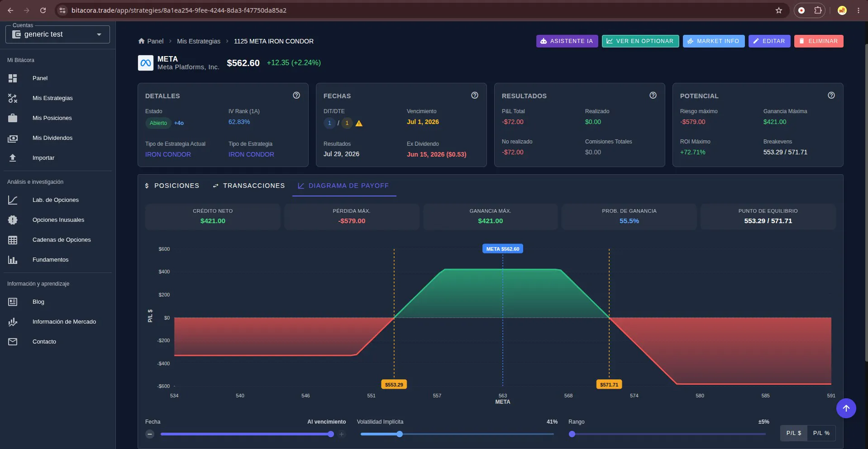Reload the page in the browser
This screenshot has height=449, width=868.
43,10
